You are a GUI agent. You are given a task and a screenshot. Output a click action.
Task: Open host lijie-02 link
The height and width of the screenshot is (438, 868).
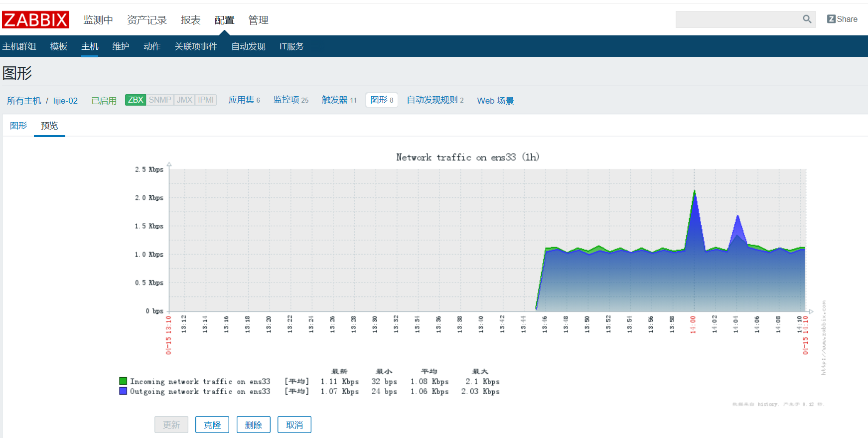click(65, 101)
